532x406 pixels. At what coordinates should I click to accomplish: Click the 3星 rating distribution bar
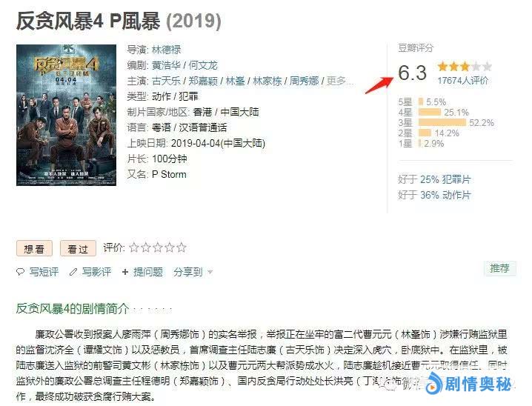442,122
